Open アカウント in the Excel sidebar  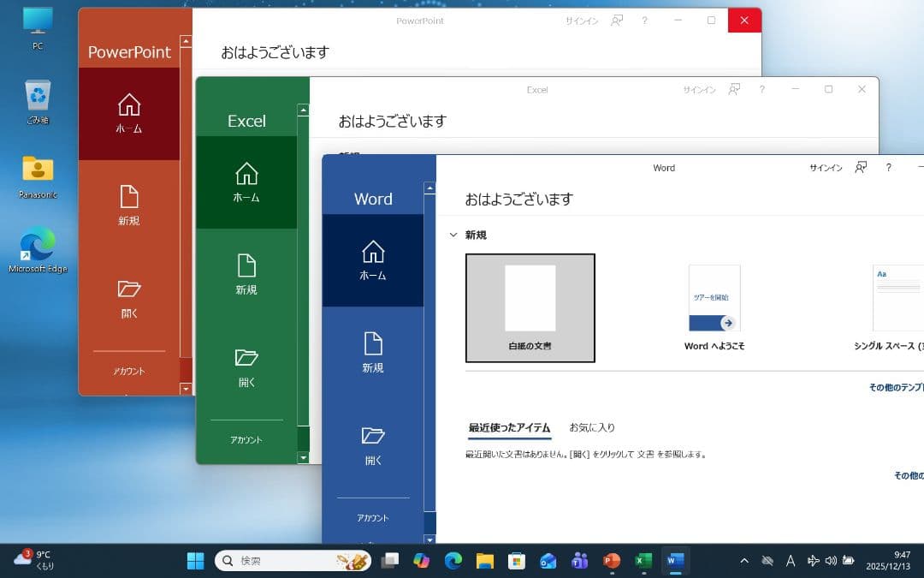(x=246, y=439)
